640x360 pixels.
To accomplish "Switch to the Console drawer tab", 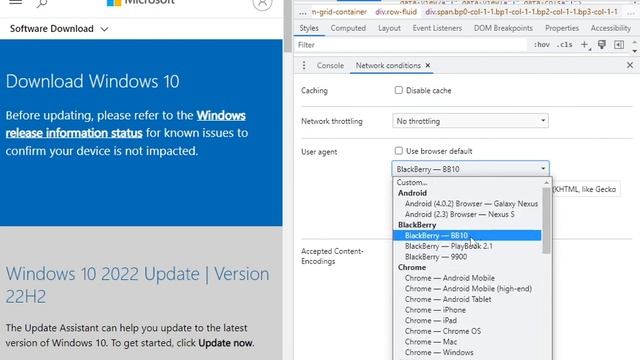I will [330, 65].
